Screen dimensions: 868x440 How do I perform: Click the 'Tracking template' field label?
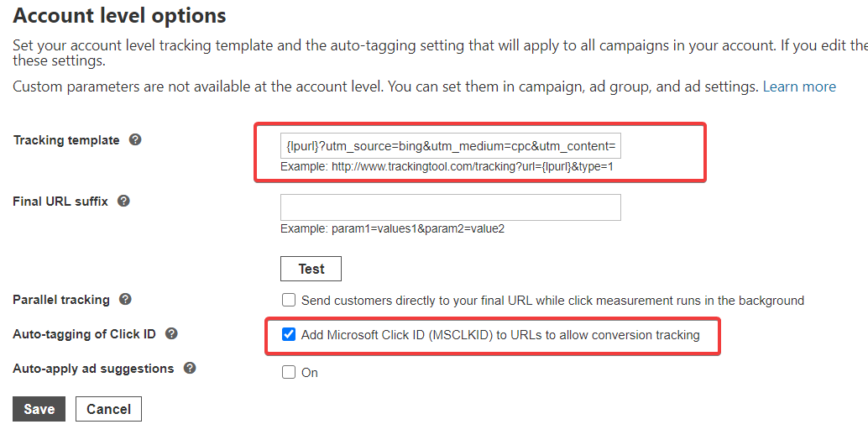click(x=66, y=140)
